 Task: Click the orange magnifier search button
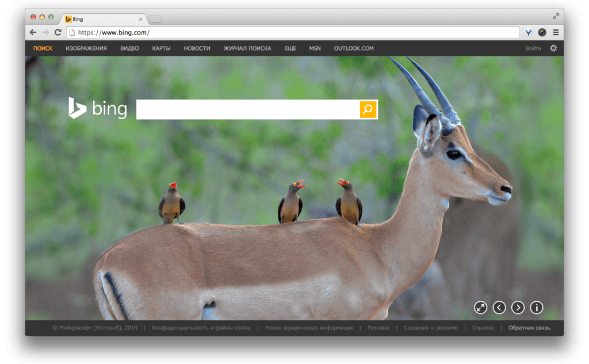368,109
